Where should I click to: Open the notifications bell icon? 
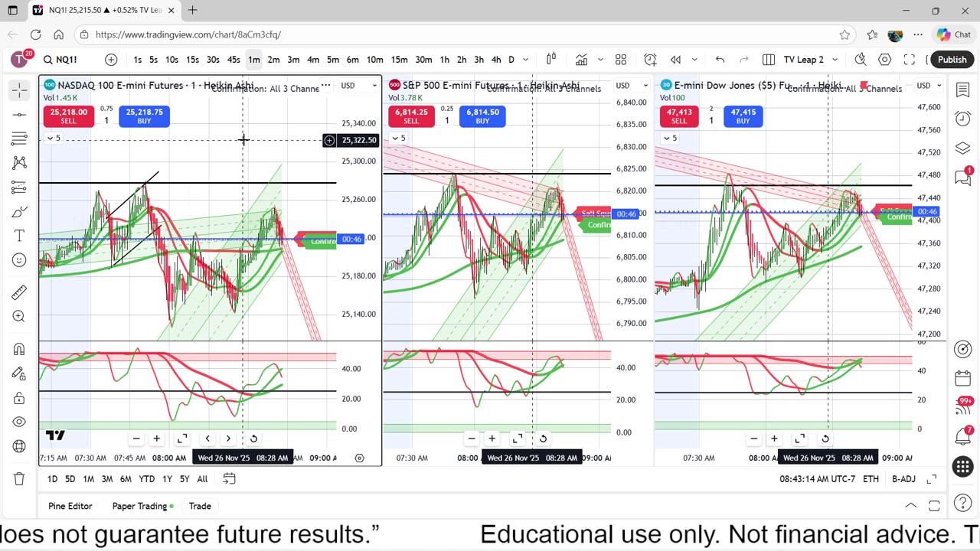pyautogui.click(x=963, y=436)
